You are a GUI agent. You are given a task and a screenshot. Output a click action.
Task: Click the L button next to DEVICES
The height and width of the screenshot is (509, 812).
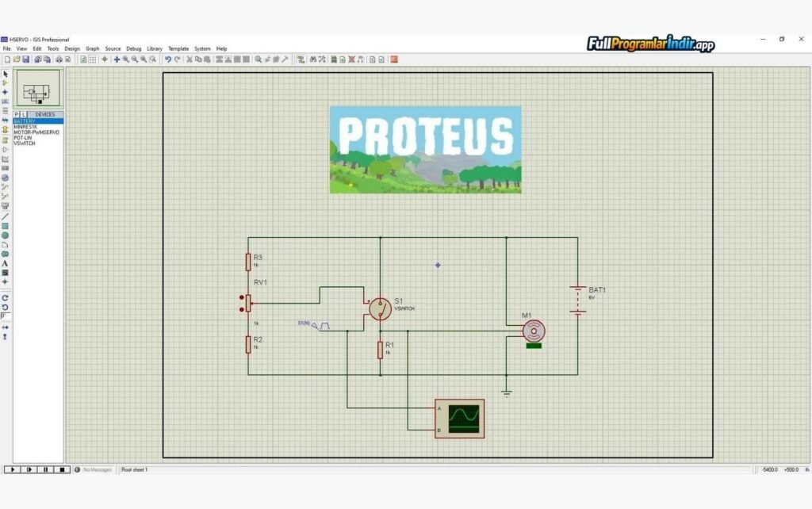24,114
